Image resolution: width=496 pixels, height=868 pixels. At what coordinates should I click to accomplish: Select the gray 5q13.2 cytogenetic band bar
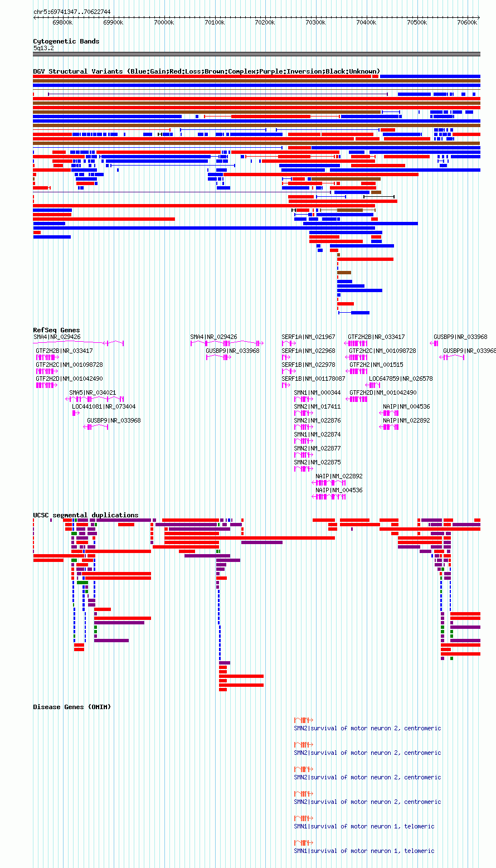(x=256, y=54)
